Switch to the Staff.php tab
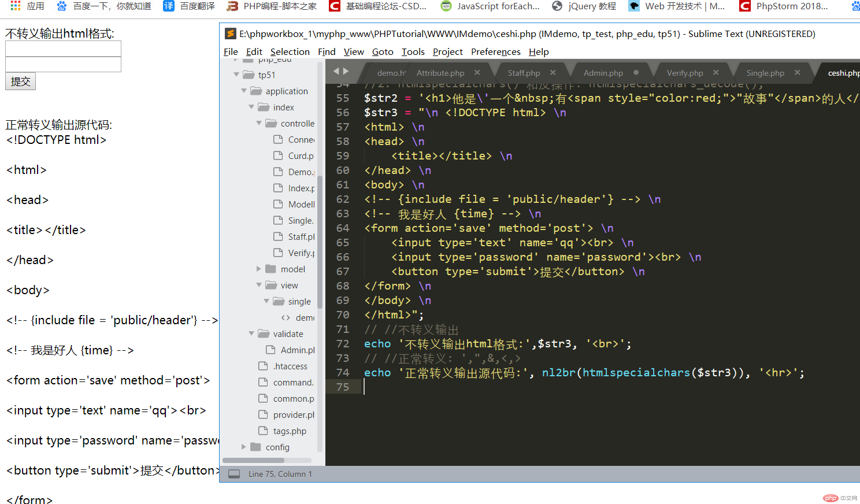Viewport: 860px width, 504px height. coord(524,73)
